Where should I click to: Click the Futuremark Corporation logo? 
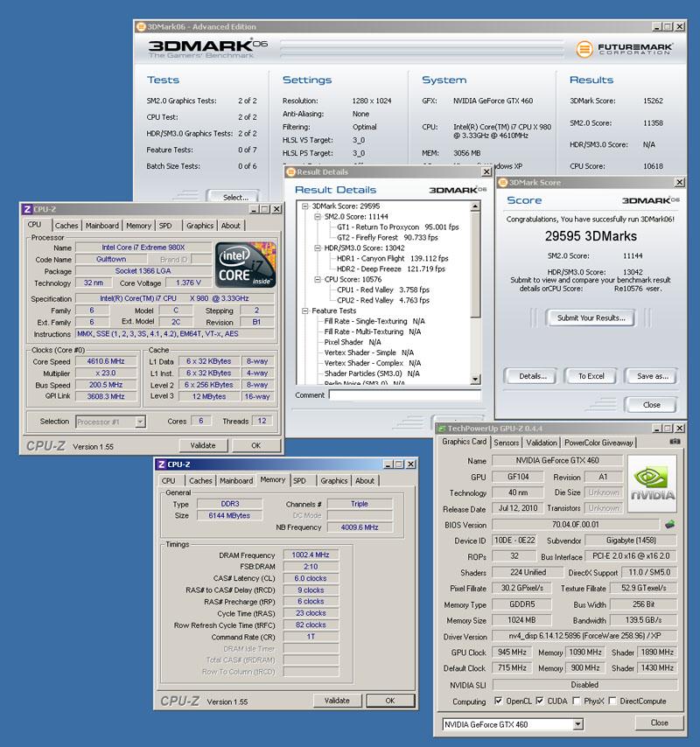tap(624, 49)
